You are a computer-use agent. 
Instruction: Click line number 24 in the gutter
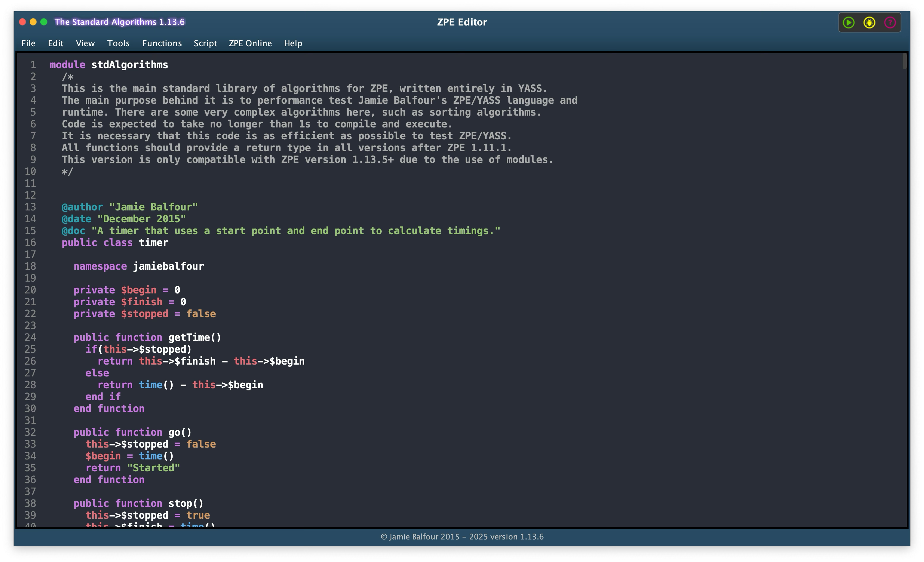(x=30, y=337)
